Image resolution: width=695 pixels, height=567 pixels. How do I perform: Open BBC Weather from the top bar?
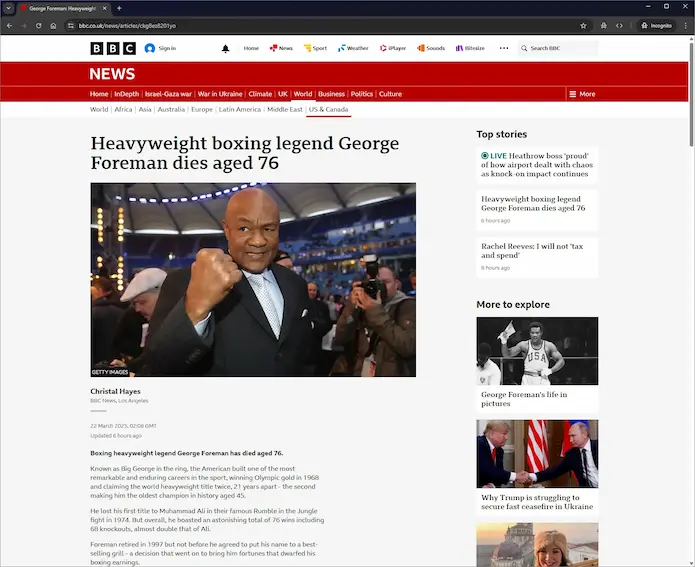click(353, 48)
